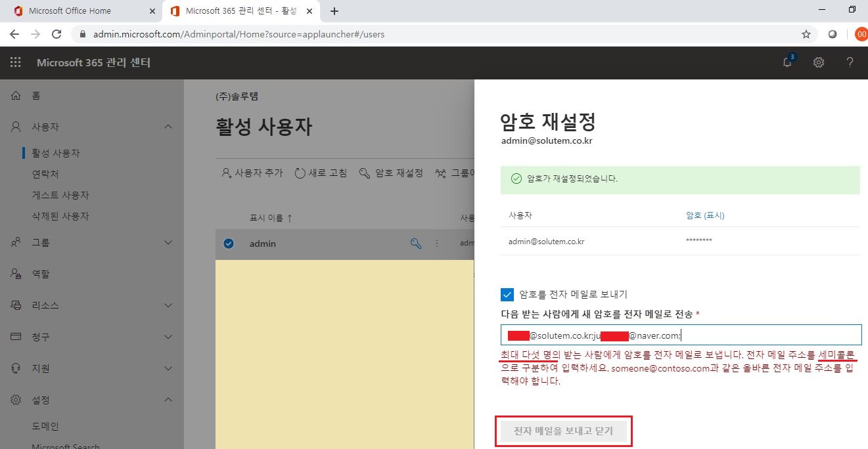Click the (주)솔루템 organization name
Viewport: 868px width, 449px height.
pyautogui.click(x=237, y=96)
